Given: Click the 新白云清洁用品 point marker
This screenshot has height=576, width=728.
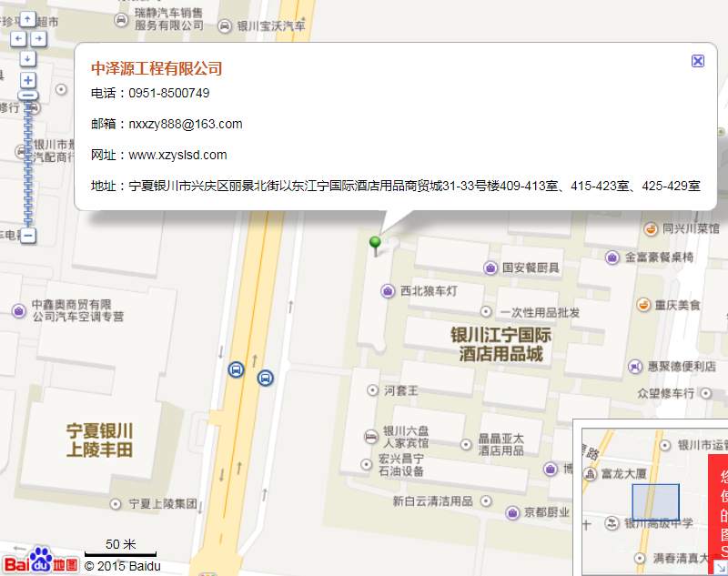Looking at the screenshot, I should [486, 501].
